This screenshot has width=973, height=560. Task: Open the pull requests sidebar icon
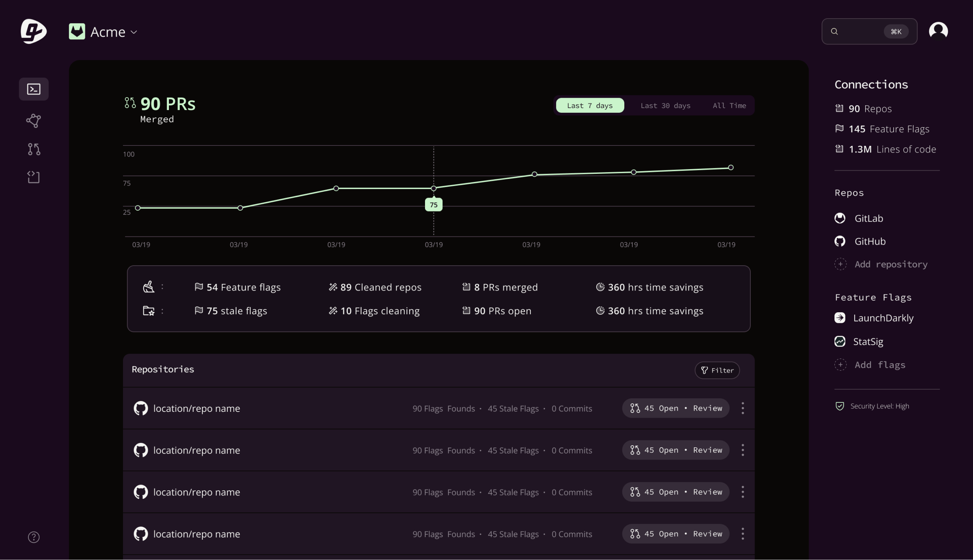click(x=34, y=149)
